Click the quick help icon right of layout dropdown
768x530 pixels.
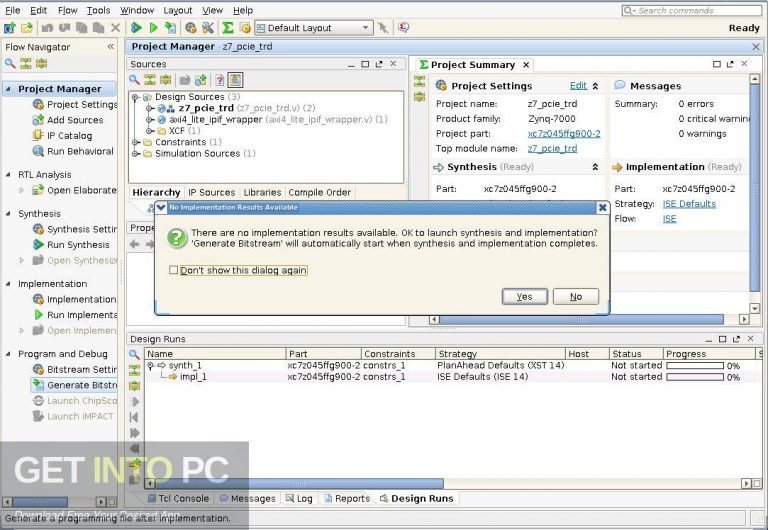[403, 28]
